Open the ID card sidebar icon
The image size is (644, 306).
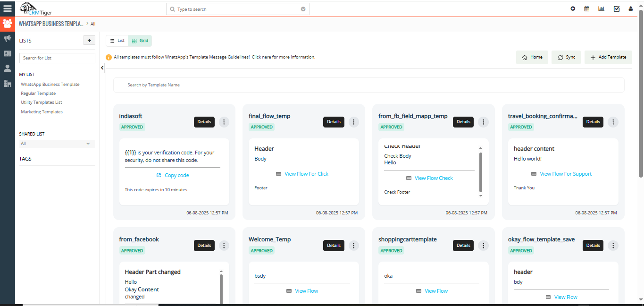click(x=7, y=53)
